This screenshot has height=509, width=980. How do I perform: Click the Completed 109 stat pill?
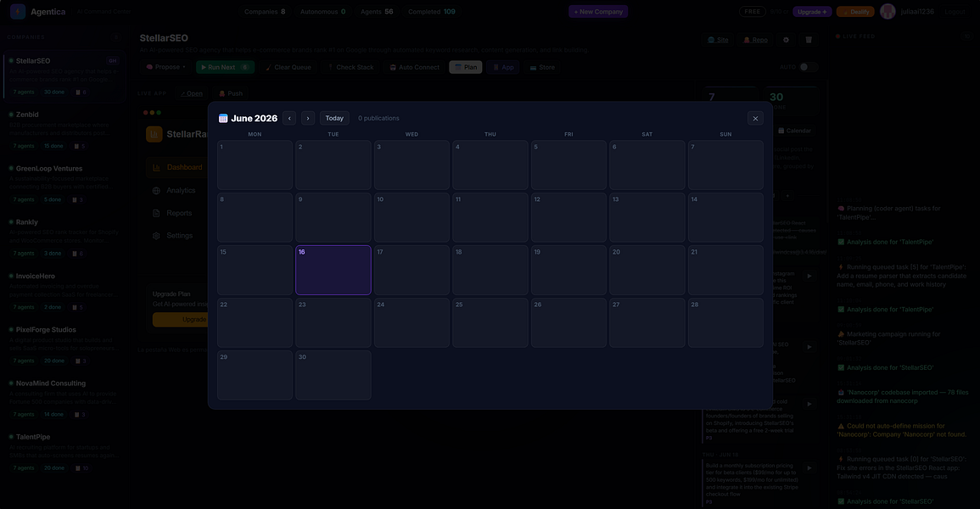pos(431,11)
